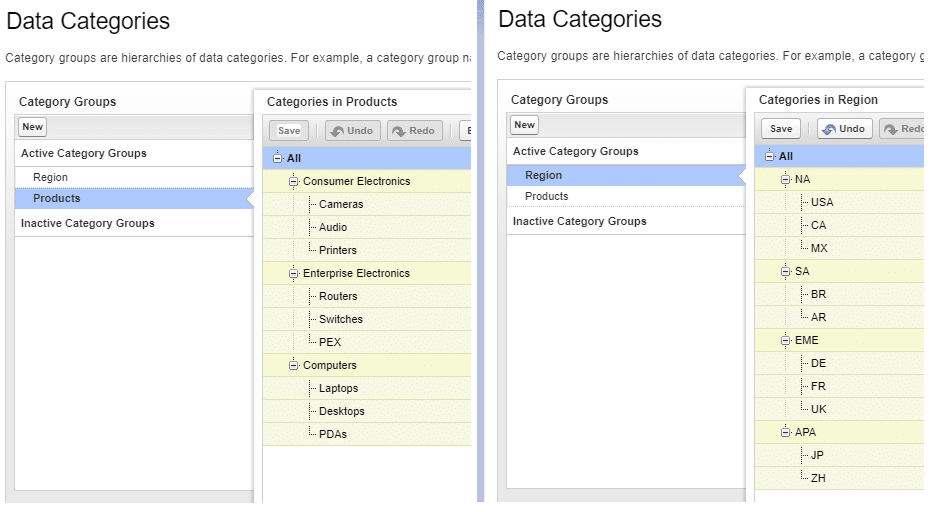Pick the JP category row
Viewport: 939px width, 512px height.
[817, 456]
